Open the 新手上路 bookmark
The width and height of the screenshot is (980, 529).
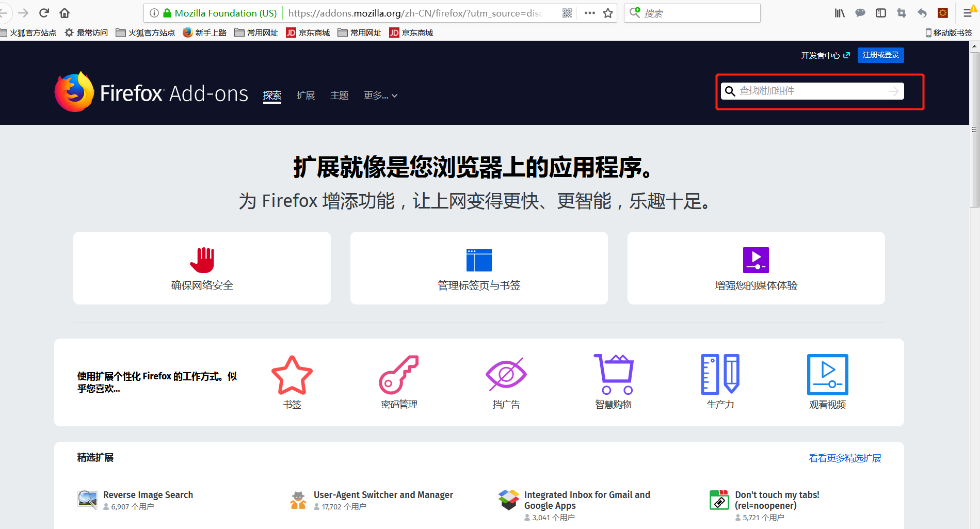pos(205,33)
